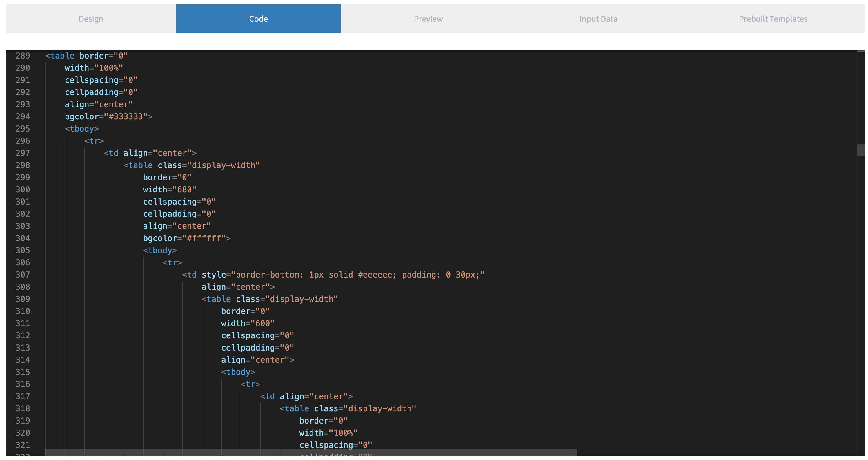Image resolution: width=868 pixels, height=460 pixels.
Task: Click cellpadding="0" on line 302
Action: (179, 214)
